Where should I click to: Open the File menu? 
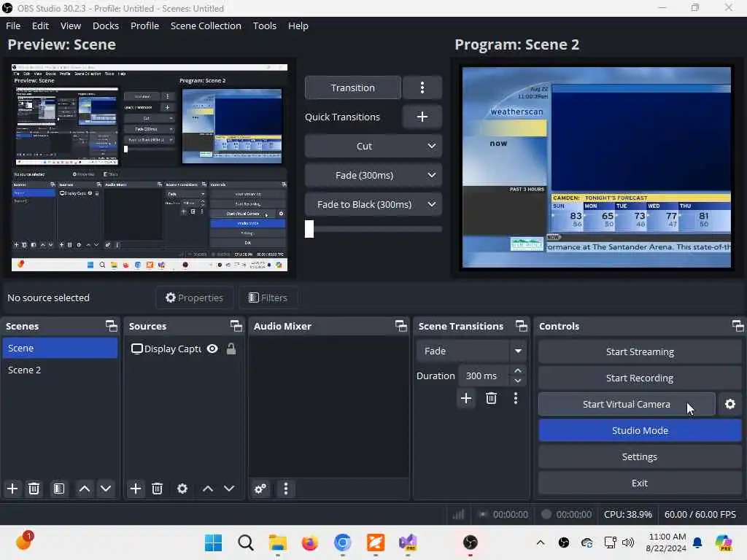13,26
